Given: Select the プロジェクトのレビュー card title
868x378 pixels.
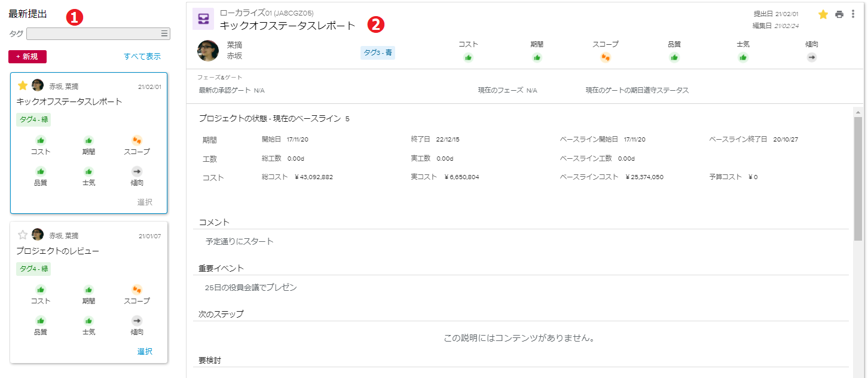Looking at the screenshot, I should [x=57, y=251].
